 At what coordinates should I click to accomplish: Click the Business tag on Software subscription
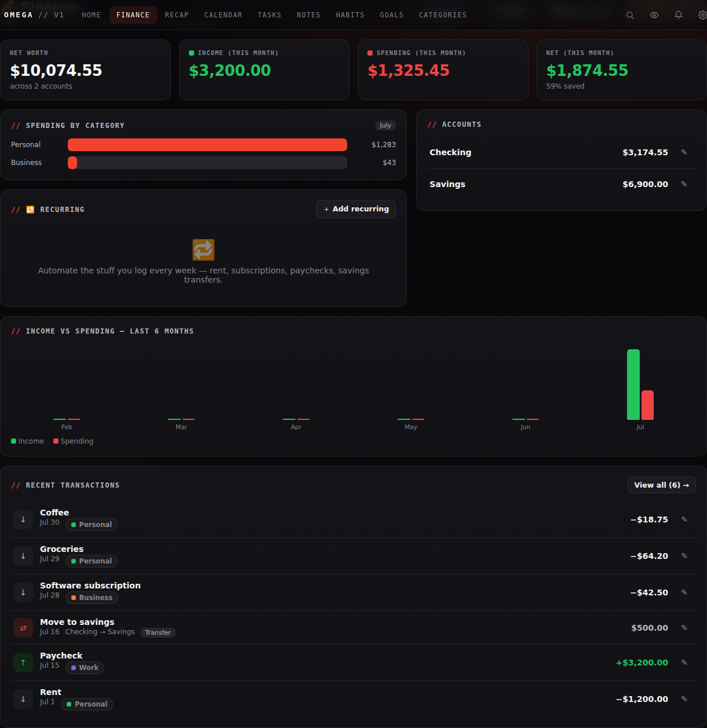[x=92, y=598]
